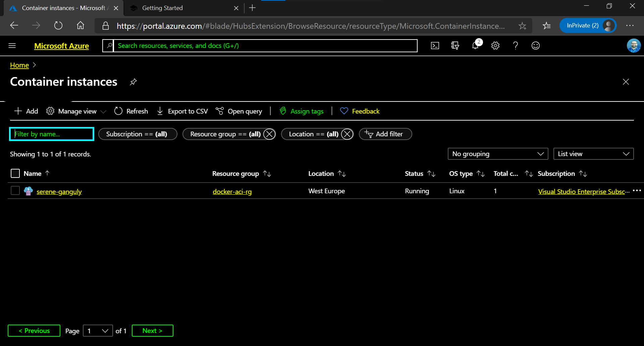Open Azure Cloud Shell icon

(435, 46)
